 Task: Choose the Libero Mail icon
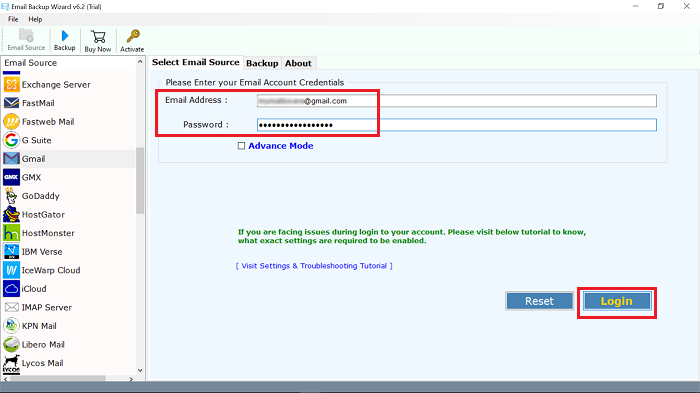pos(12,344)
